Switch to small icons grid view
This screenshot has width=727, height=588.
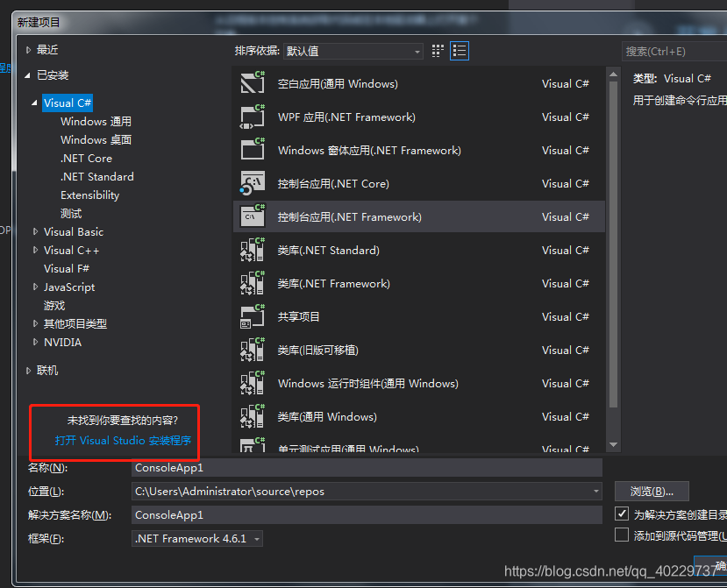pos(438,51)
